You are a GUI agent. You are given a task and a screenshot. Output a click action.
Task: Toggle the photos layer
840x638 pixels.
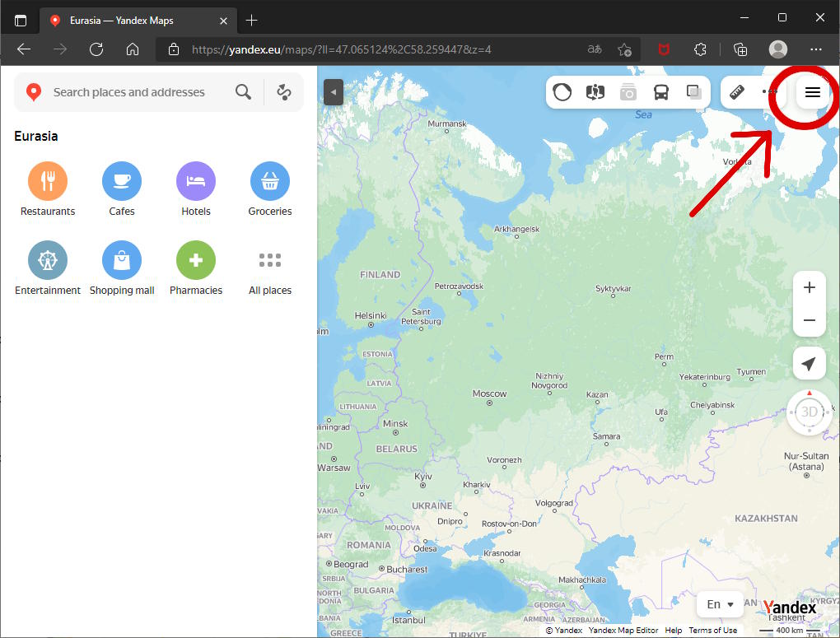pyautogui.click(x=628, y=92)
